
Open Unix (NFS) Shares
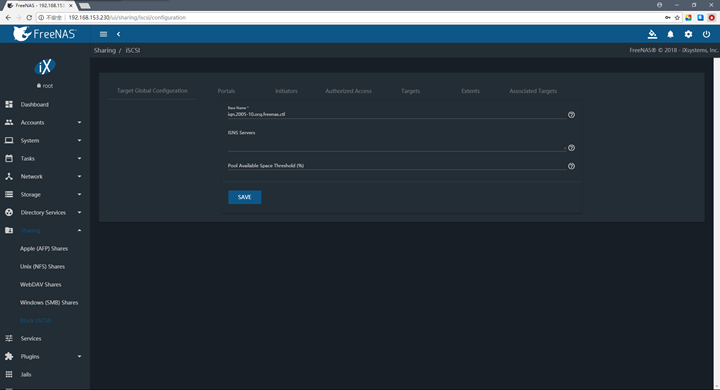tap(42, 266)
